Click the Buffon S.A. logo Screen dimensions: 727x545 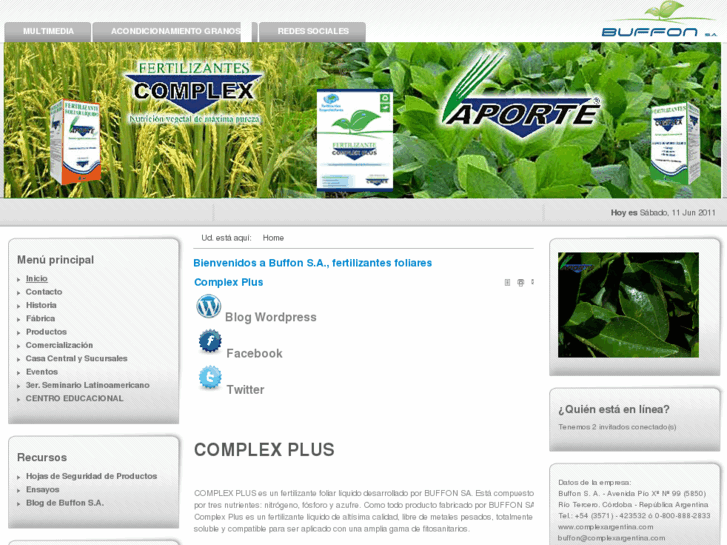click(659, 19)
